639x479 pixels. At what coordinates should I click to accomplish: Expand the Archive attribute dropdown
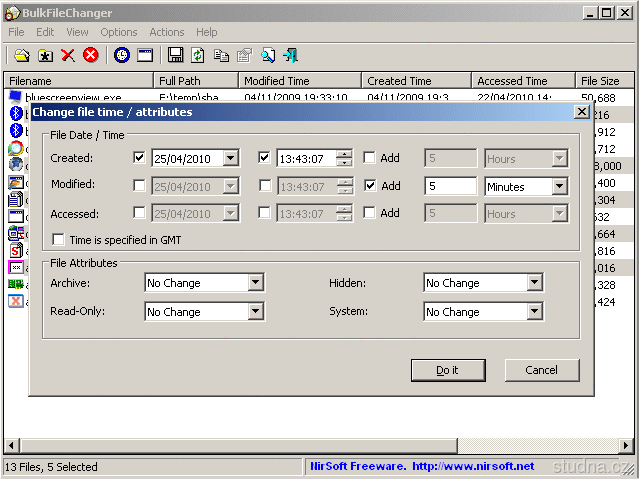coord(256,283)
